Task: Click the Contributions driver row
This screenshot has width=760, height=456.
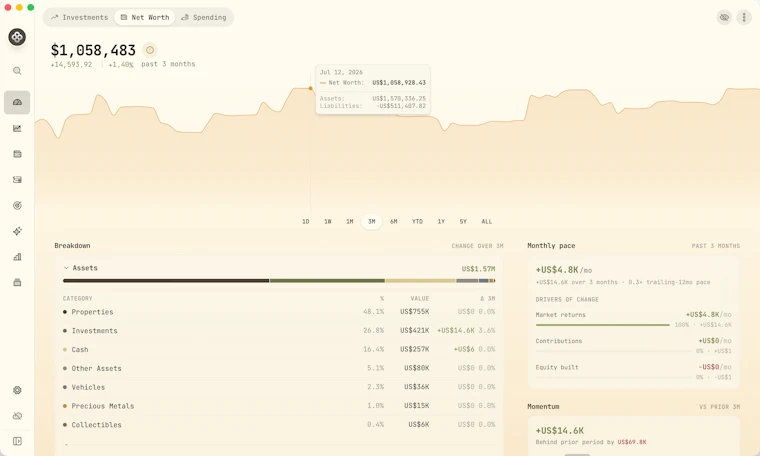Action: coord(633,346)
